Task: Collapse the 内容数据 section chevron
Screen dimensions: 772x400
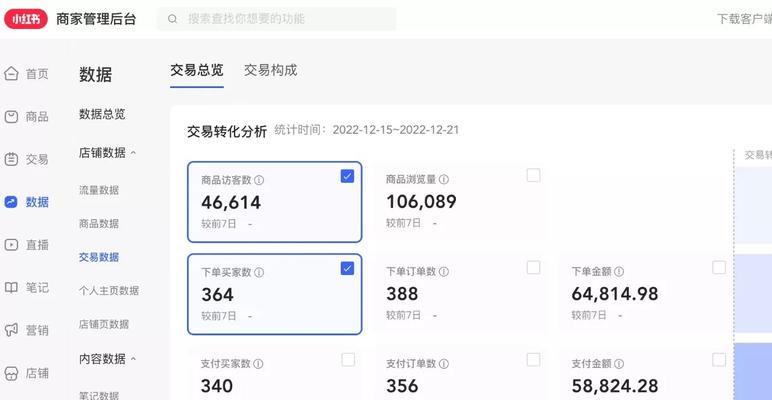Action: coord(133,359)
